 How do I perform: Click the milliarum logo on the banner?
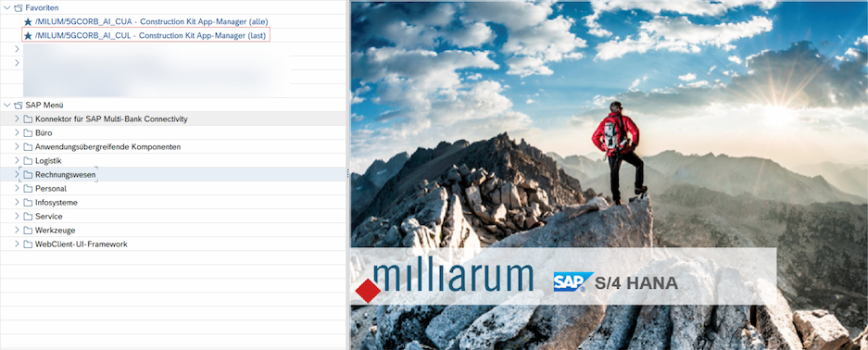(445, 281)
